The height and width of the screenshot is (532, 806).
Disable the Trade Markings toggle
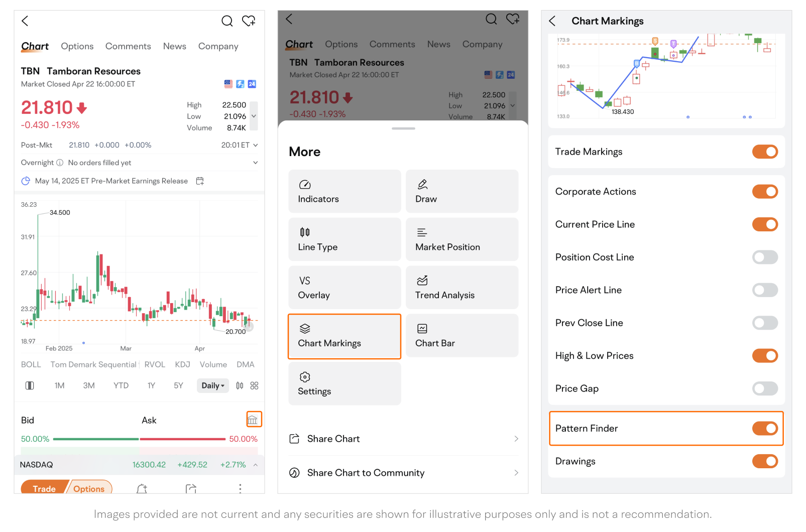764,152
